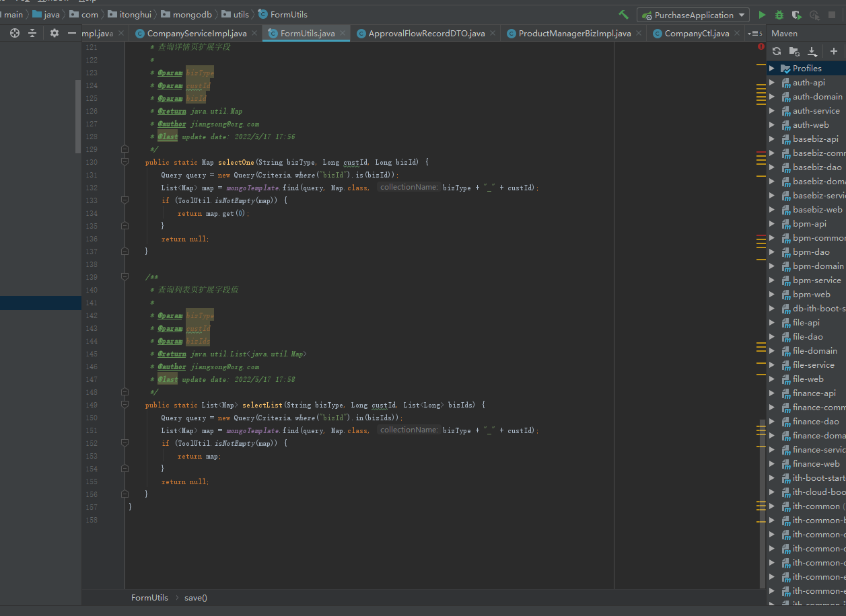This screenshot has height=616, width=846.
Task: Close the FormUtils.java tab
Action: click(343, 32)
